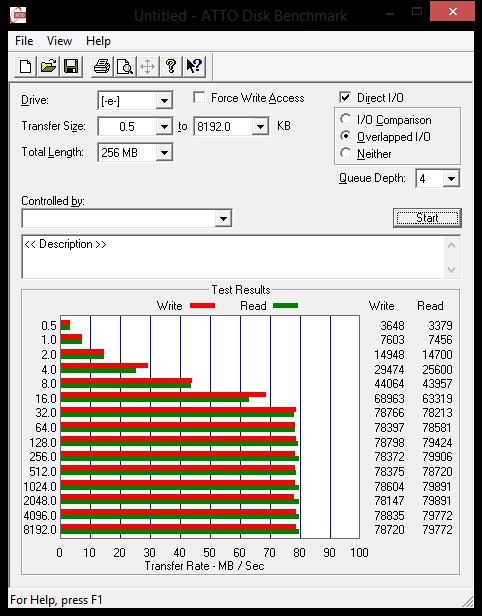
Task: Click the New document toolbar icon
Action: click(26, 66)
